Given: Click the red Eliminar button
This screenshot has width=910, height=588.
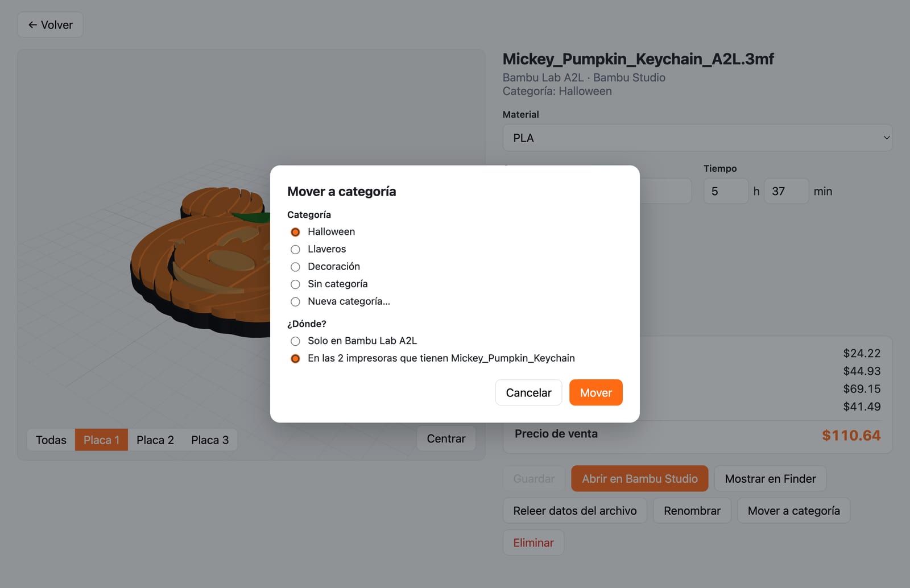Looking at the screenshot, I should tap(533, 543).
